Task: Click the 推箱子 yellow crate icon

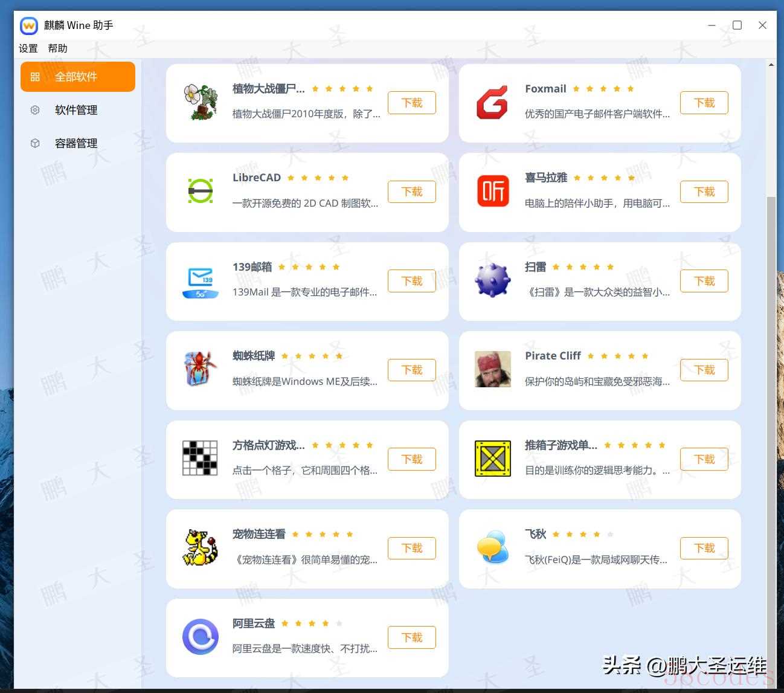Action: tap(493, 459)
